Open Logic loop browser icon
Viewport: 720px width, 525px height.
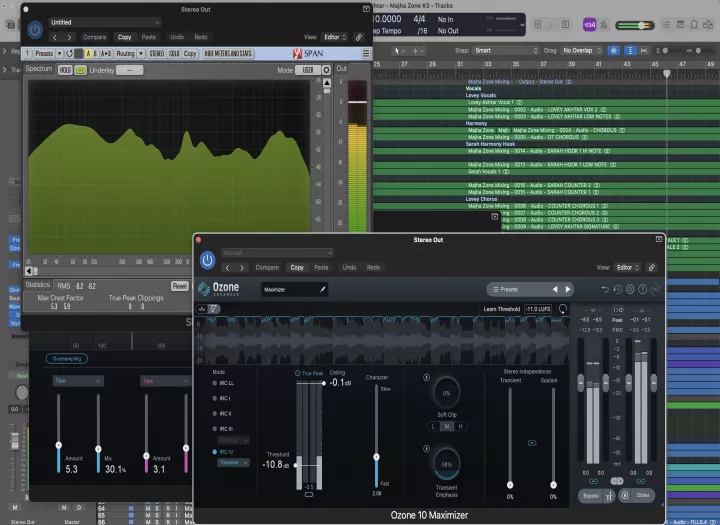click(x=694, y=24)
